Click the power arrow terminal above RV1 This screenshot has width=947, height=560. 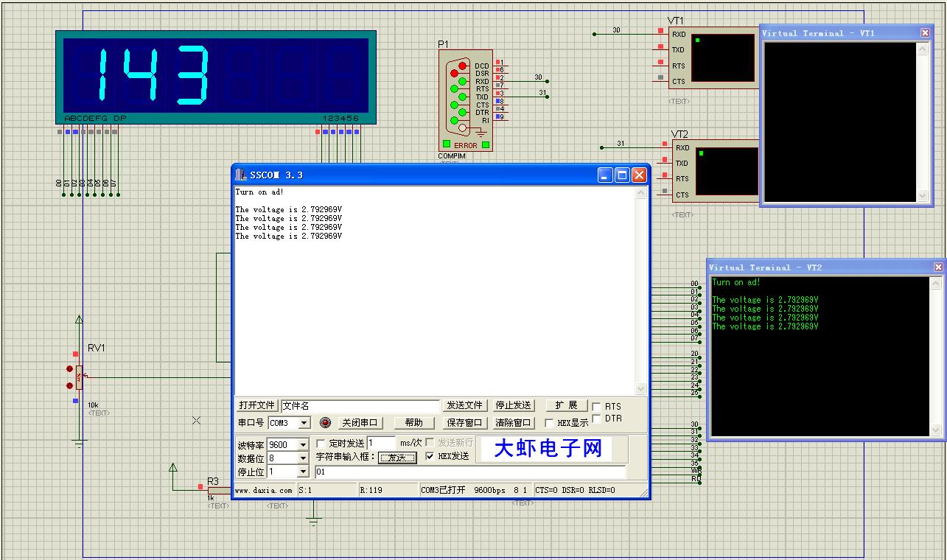pos(79,320)
